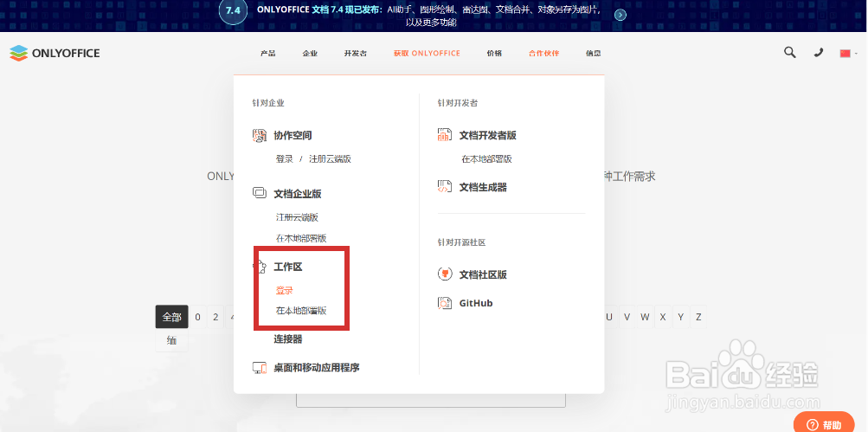This screenshot has height=432, width=868.
Task: Open the 产品 menu
Action: click(x=268, y=53)
